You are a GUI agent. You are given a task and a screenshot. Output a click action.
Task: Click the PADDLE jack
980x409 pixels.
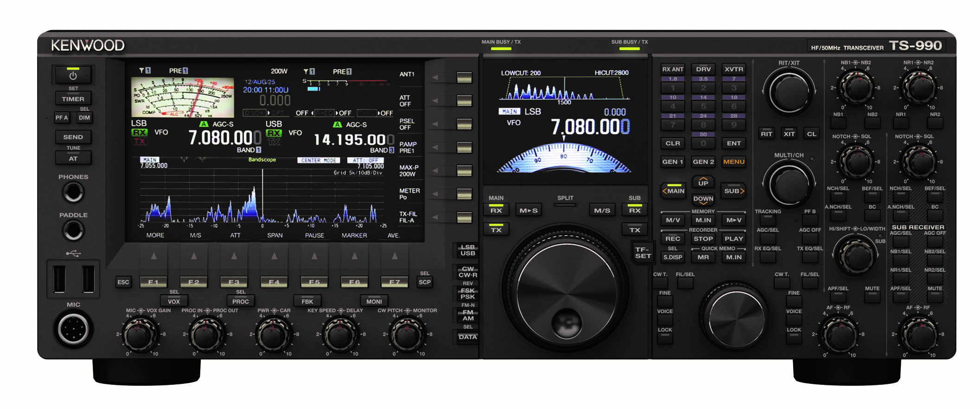click(x=73, y=231)
